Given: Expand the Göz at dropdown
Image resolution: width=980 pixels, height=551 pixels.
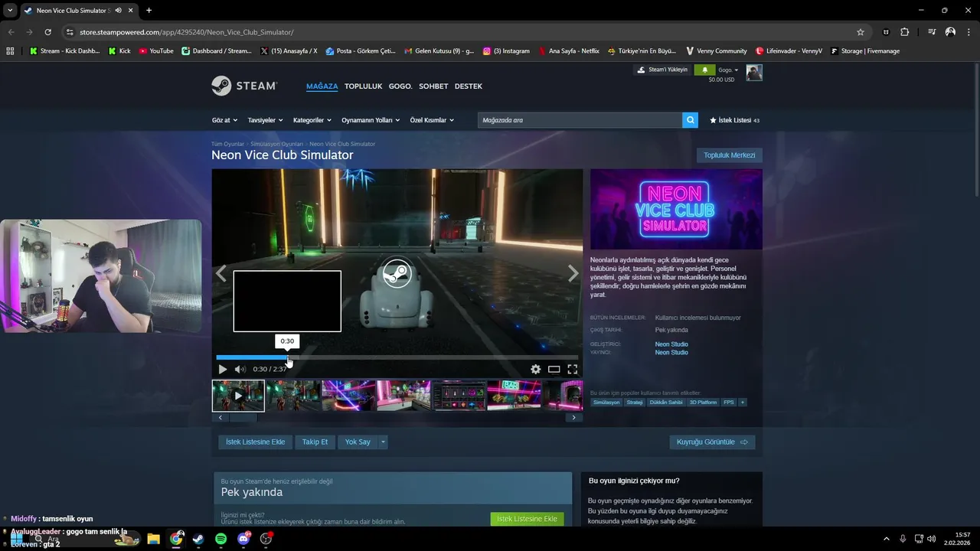Looking at the screenshot, I should [x=224, y=120].
